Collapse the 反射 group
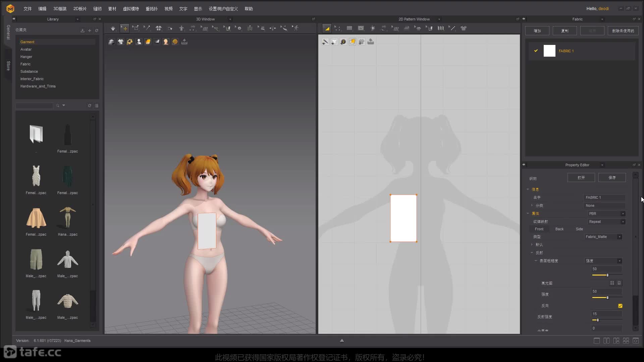Screen dimensions: 644x362 (x=532, y=253)
